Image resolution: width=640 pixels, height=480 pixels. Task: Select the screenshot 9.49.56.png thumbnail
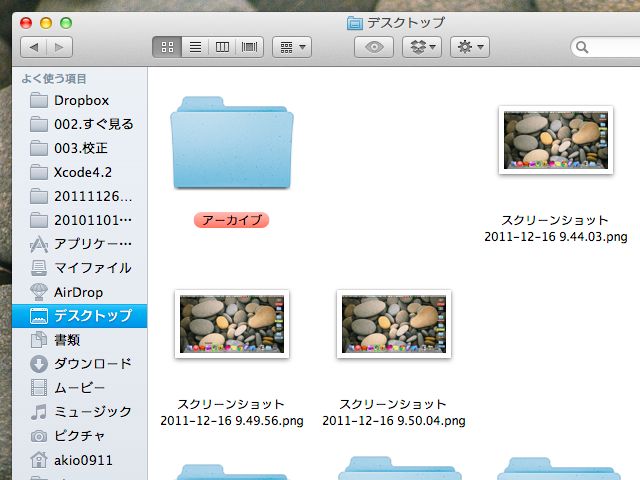232,324
